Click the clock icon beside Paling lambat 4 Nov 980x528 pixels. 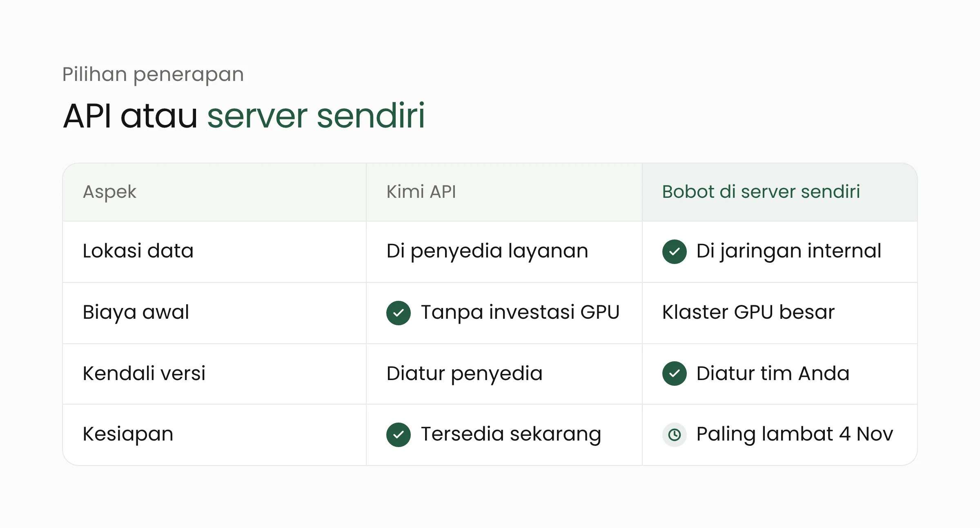(x=674, y=434)
